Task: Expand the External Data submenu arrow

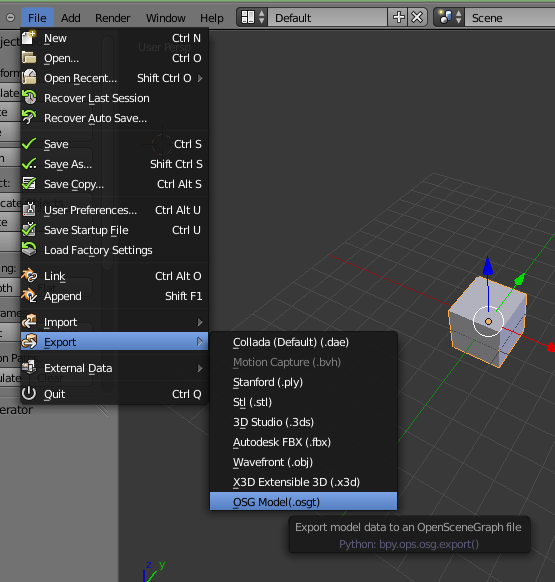Action: point(200,368)
